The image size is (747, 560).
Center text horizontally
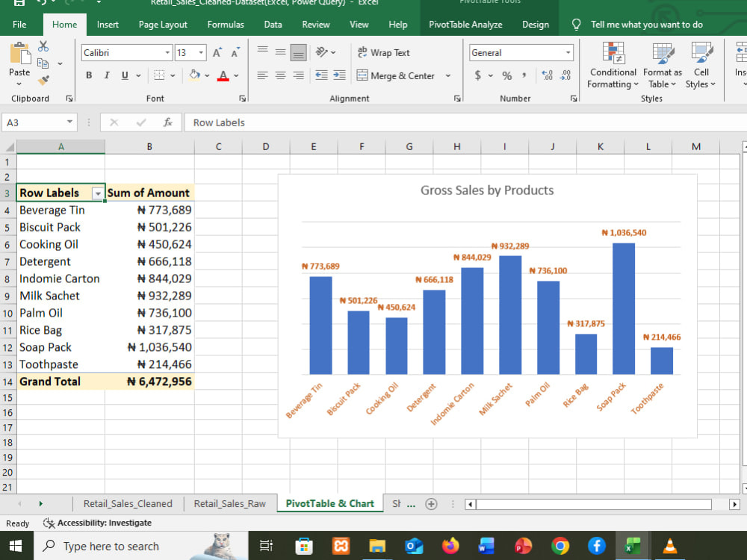[281, 75]
